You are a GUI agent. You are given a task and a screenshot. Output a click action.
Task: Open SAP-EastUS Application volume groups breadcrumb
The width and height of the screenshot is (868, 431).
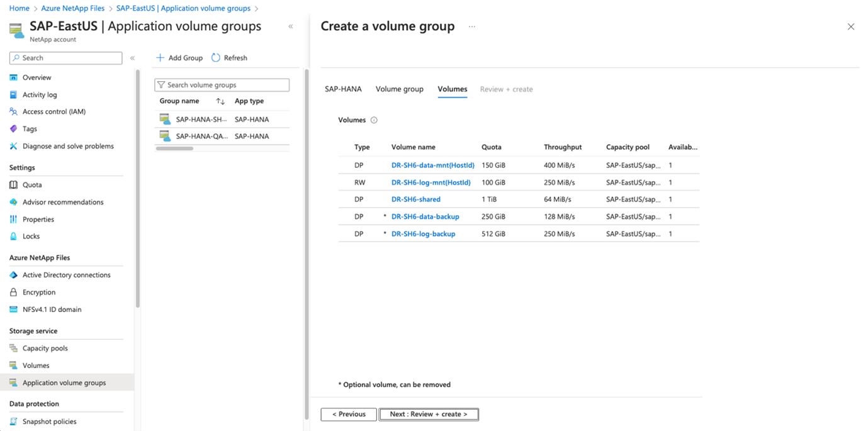pyautogui.click(x=183, y=8)
